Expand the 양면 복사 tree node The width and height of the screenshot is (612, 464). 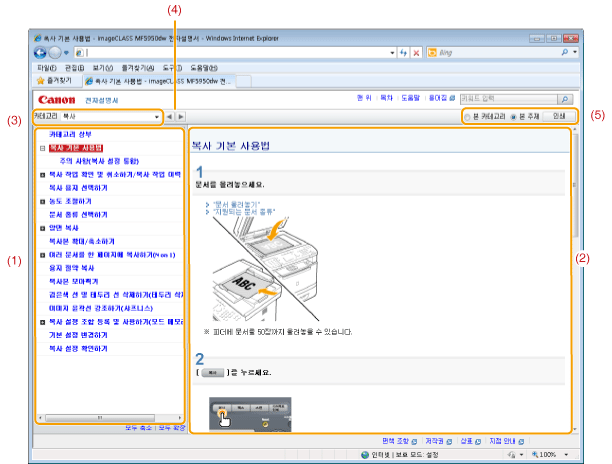(42, 227)
